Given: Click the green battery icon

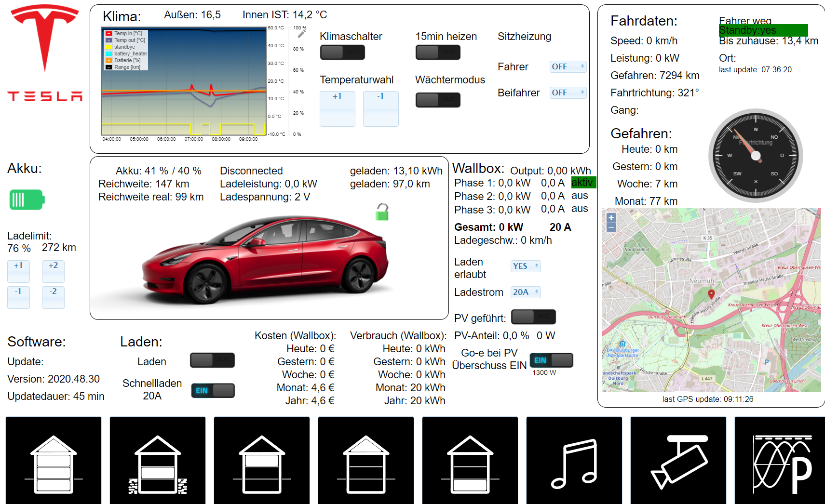Looking at the screenshot, I should [x=27, y=199].
